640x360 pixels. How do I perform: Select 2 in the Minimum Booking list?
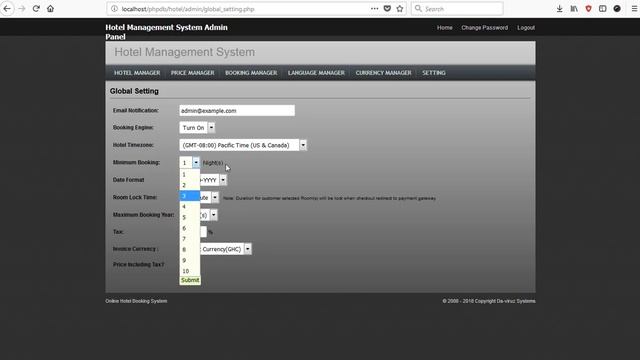(190, 185)
